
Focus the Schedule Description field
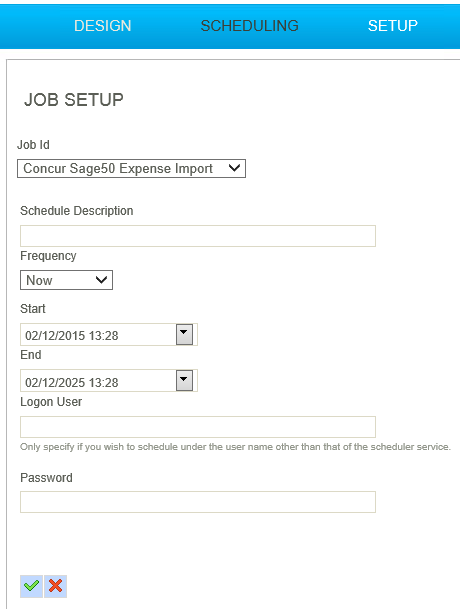point(198,236)
